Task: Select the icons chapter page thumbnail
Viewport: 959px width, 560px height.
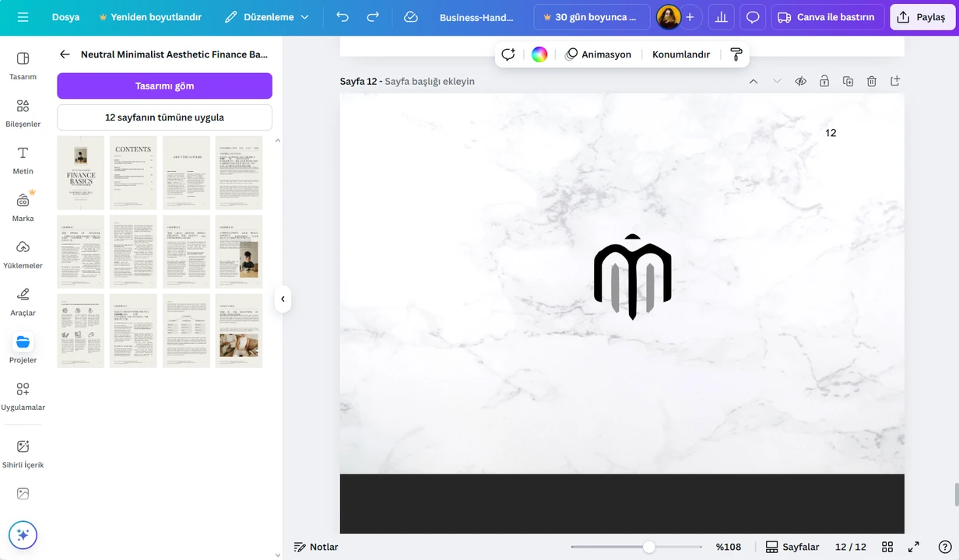Action: pos(80,331)
